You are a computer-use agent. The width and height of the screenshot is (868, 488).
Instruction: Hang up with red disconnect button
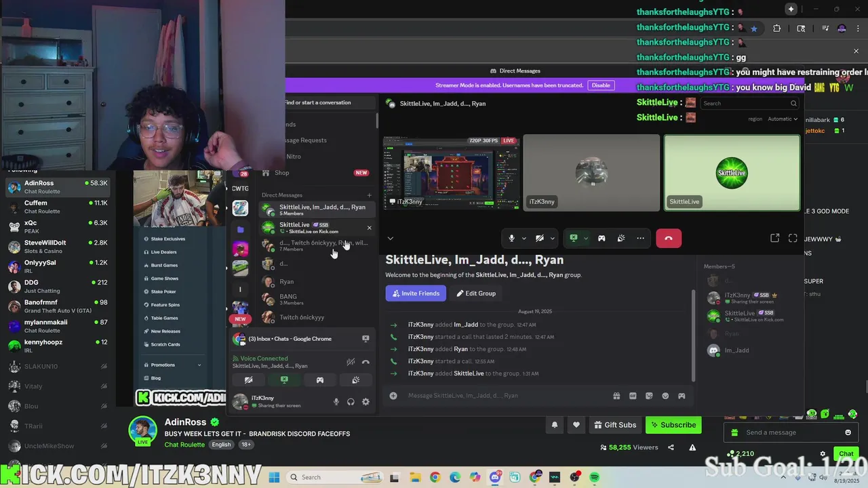click(x=669, y=239)
